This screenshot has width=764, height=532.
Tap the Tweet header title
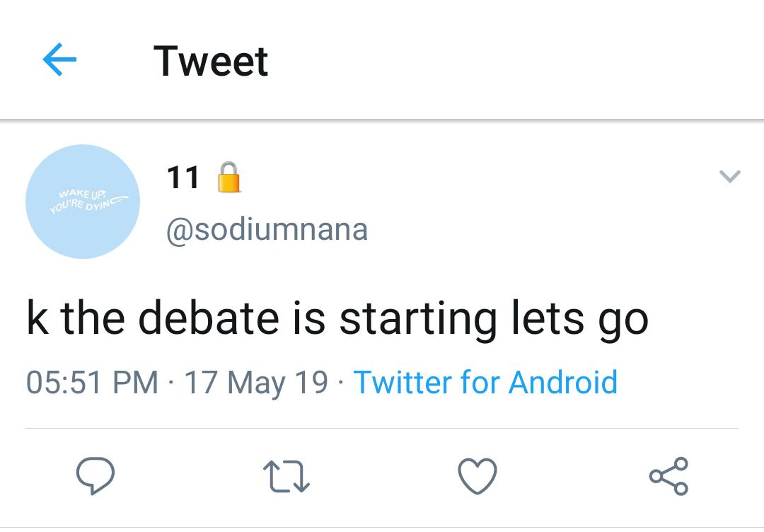click(x=211, y=61)
